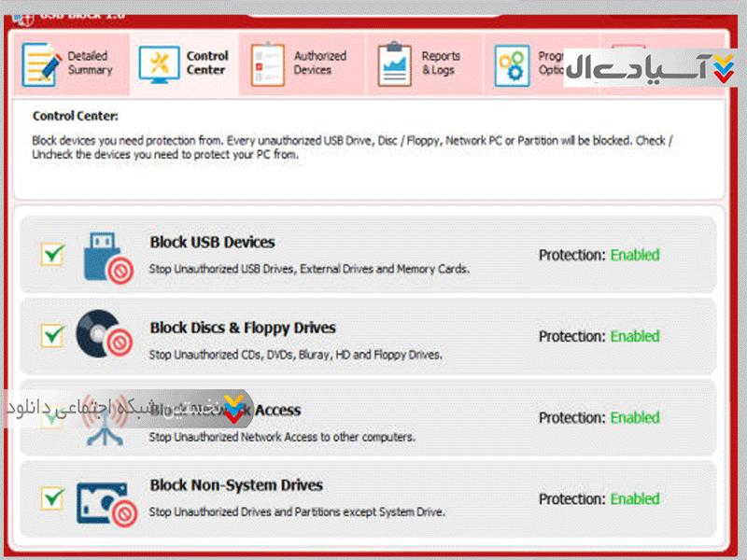Click Enabled status for Block USB Devices
The image size is (747, 560).
635,255
